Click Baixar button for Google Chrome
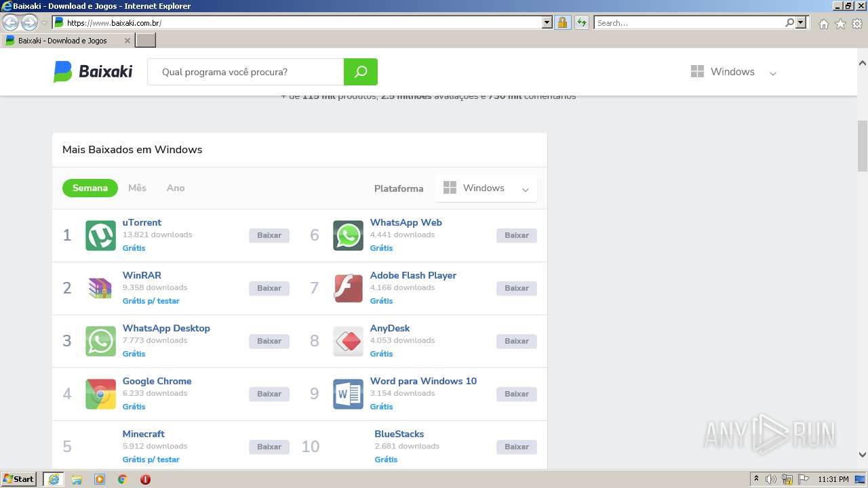 pos(269,394)
